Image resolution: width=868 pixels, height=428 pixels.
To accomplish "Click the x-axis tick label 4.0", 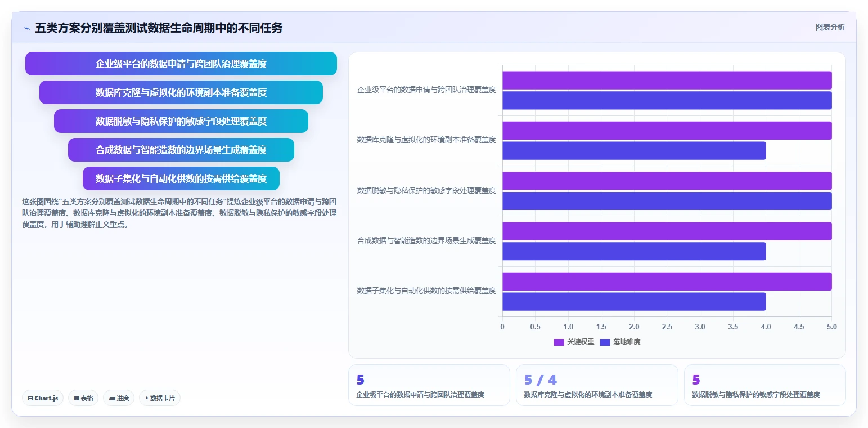I will point(766,327).
